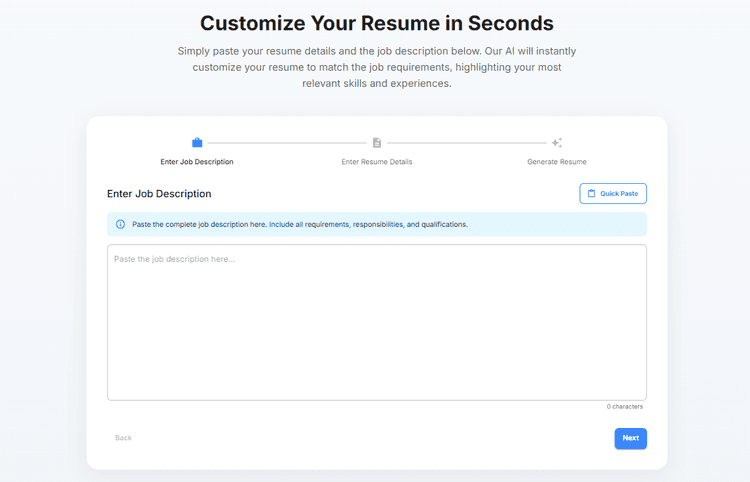Click the 0 characters counter
750x482 pixels.
click(624, 407)
